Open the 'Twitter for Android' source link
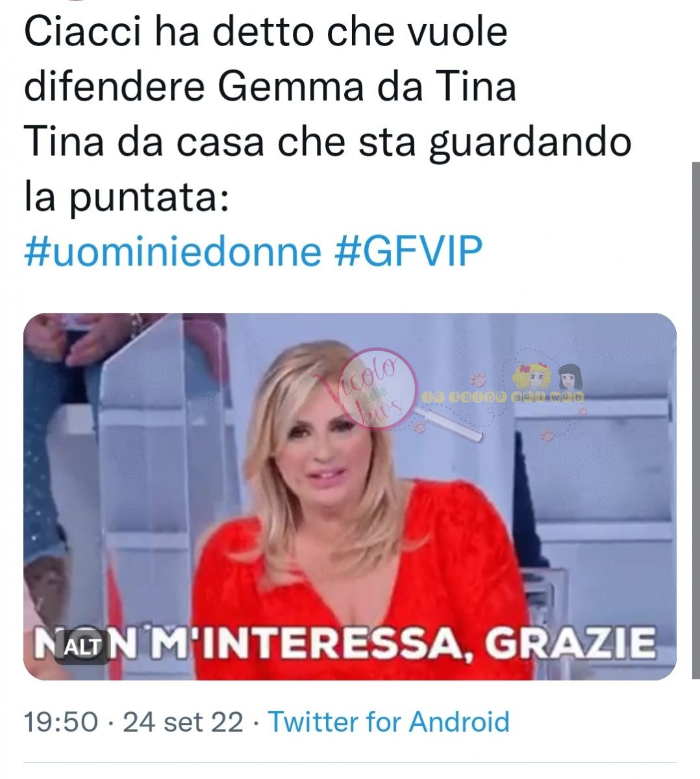The width and height of the screenshot is (700, 779). click(389, 722)
